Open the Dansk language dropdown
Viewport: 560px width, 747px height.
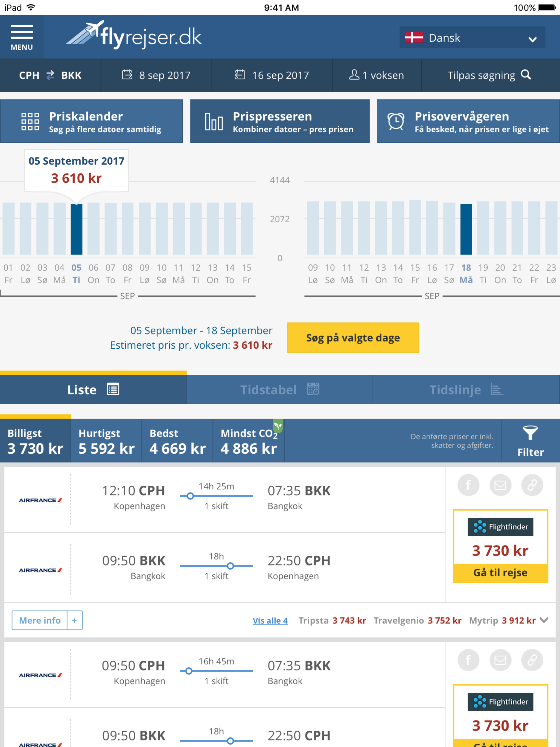click(x=472, y=38)
